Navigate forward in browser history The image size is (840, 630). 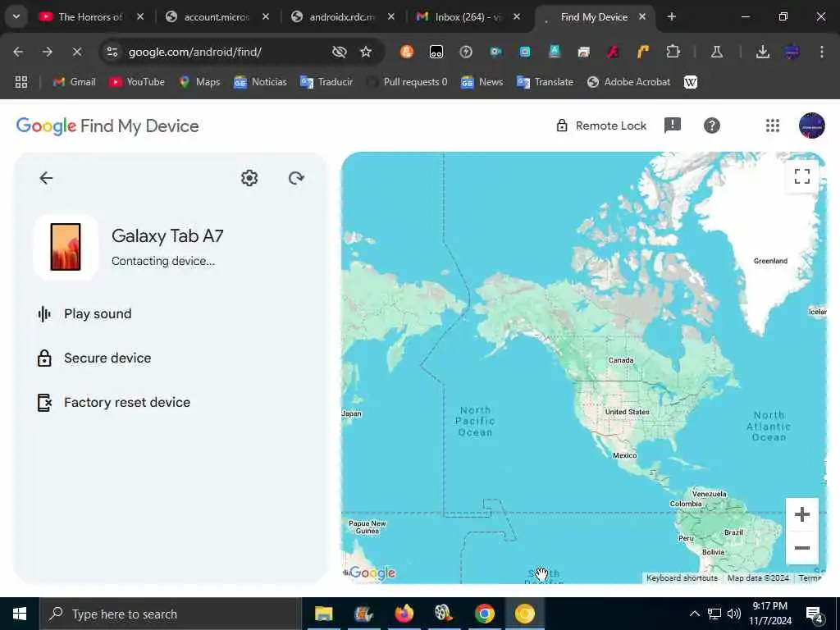(x=47, y=52)
